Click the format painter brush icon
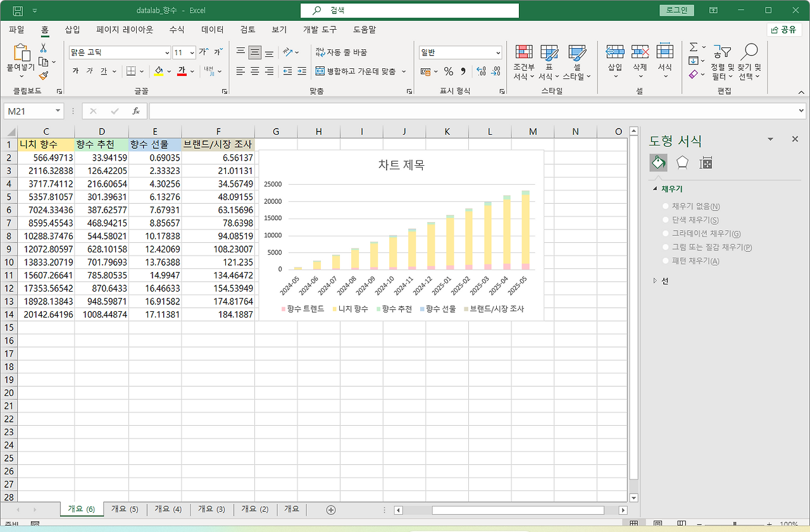The image size is (810, 532). [44, 75]
